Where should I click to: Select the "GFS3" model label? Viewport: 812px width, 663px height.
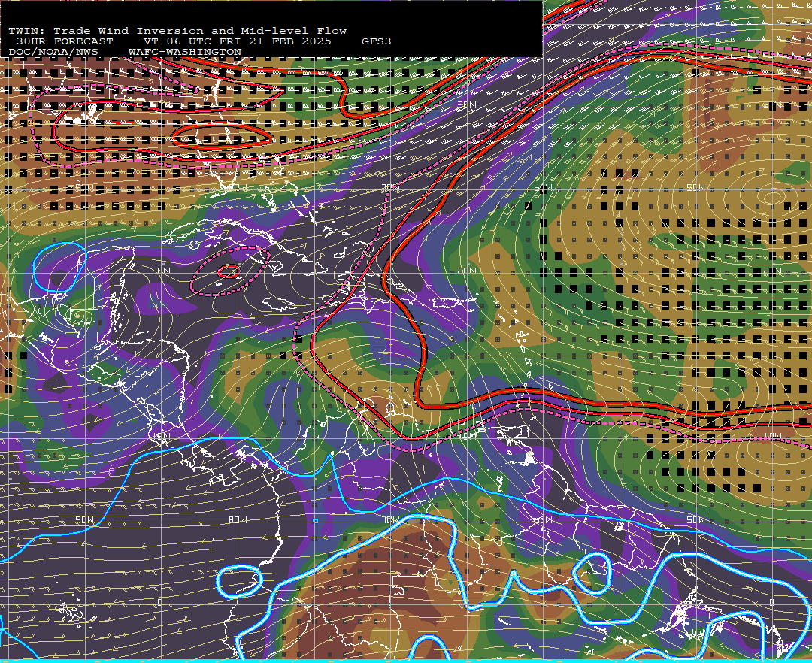377,41
